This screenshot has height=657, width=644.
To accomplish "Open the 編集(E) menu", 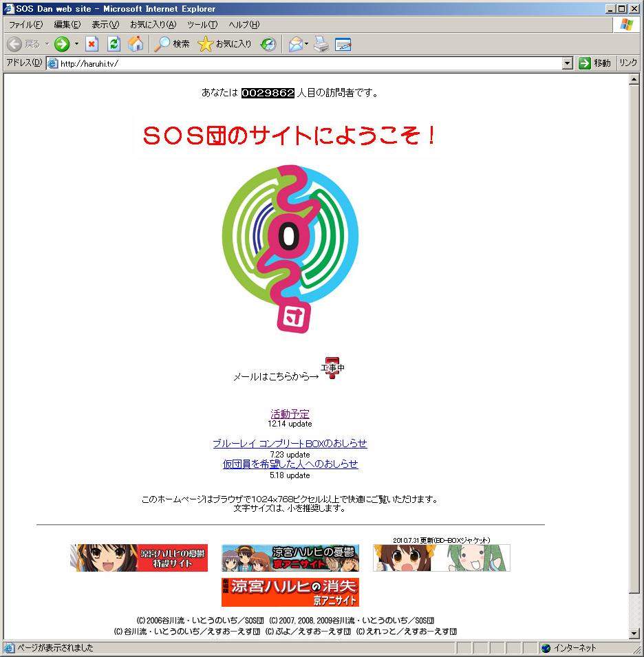I will click(67, 25).
